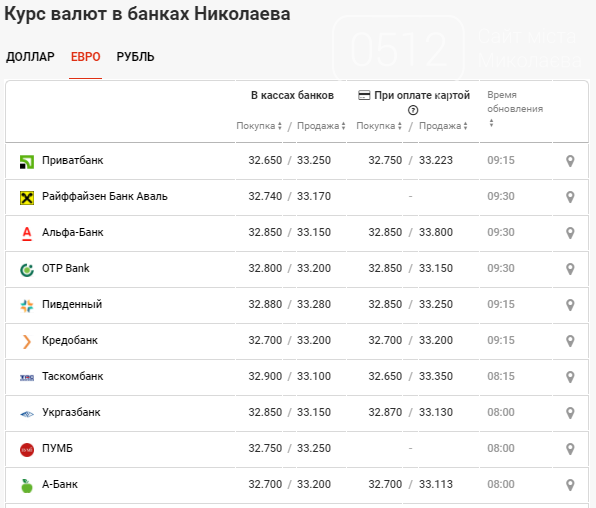The image size is (596, 508).
Task: Click А-Банк card sale rate 33.113
Action: coord(436,484)
